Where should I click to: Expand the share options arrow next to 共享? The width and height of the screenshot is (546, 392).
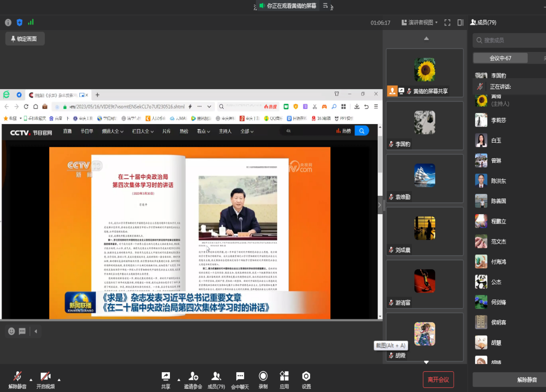pos(179,379)
